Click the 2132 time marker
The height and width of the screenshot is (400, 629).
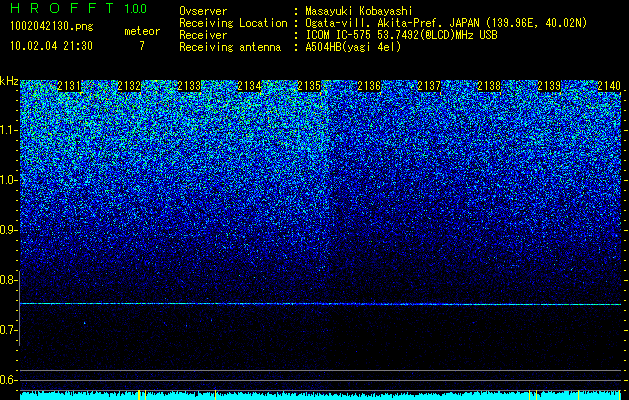(x=129, y=86)
